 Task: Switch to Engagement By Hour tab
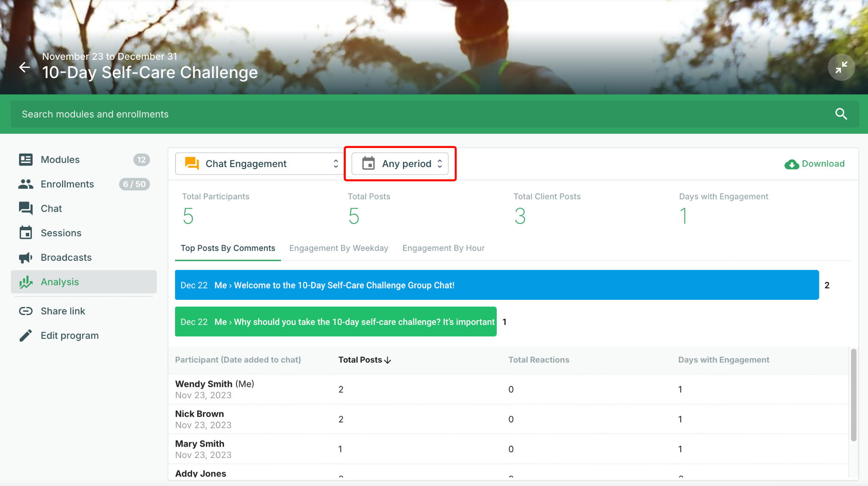pyautogui.click(x=443, y=248)
